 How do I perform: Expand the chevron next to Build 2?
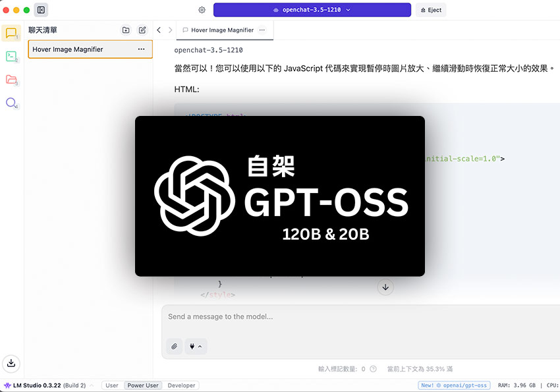click(x=92, y=385)
